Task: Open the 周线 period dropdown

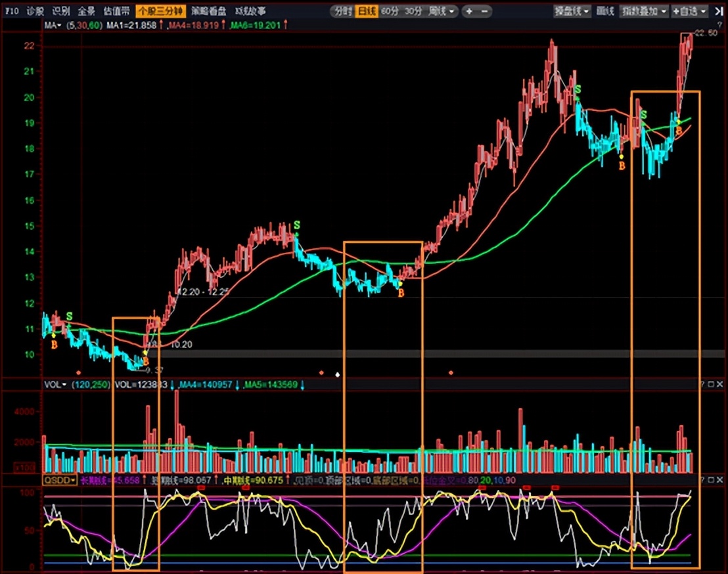Action: click(x=440, y=11)
